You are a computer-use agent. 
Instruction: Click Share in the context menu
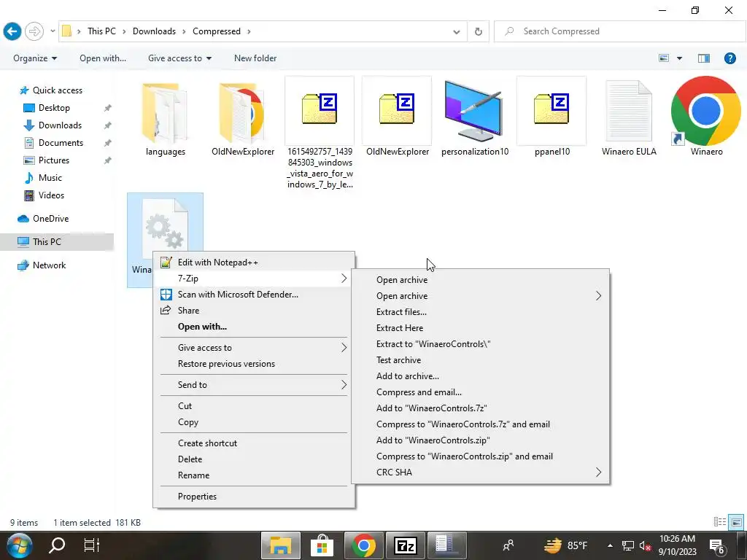tap(254, 311)
